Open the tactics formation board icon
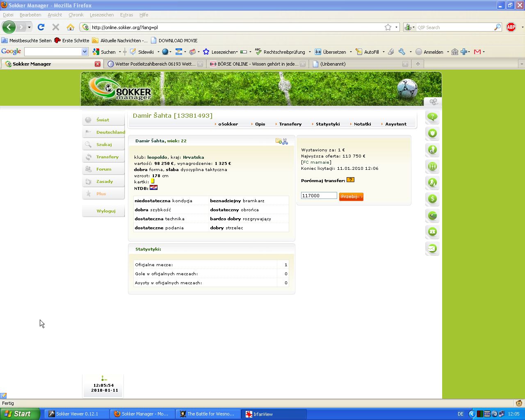Screen dimensions: 525x420 point(432,166)
